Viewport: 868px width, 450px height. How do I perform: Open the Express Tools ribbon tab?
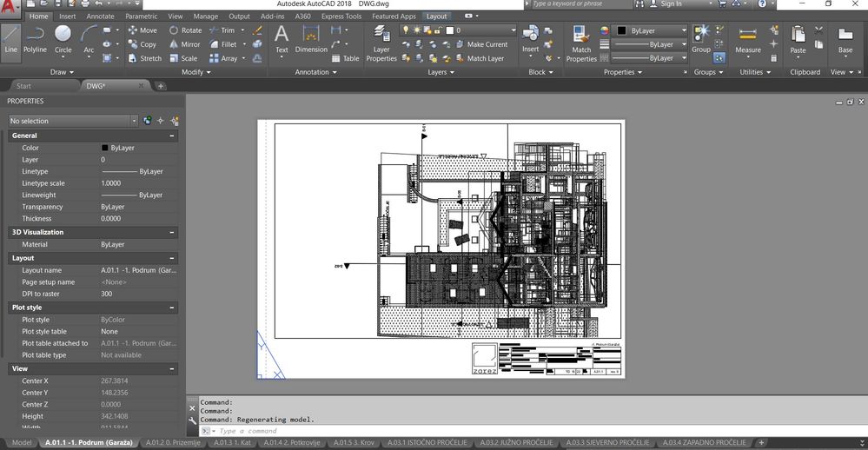341,17
